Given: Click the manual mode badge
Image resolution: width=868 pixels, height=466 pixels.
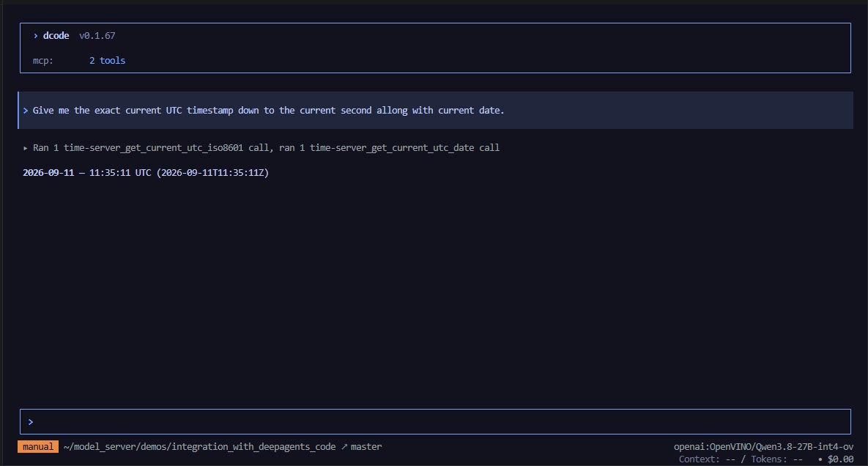Looking at the screenshot, I should click(37, 447).
